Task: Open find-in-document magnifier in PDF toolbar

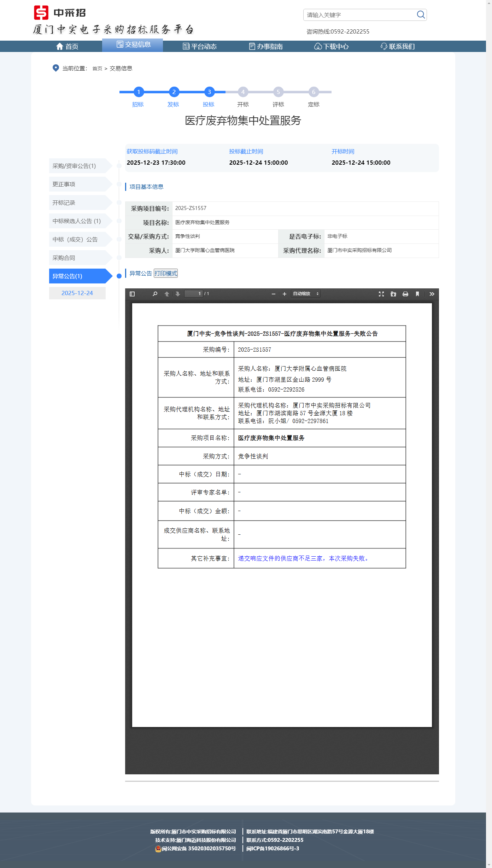Action: (155, 294)
